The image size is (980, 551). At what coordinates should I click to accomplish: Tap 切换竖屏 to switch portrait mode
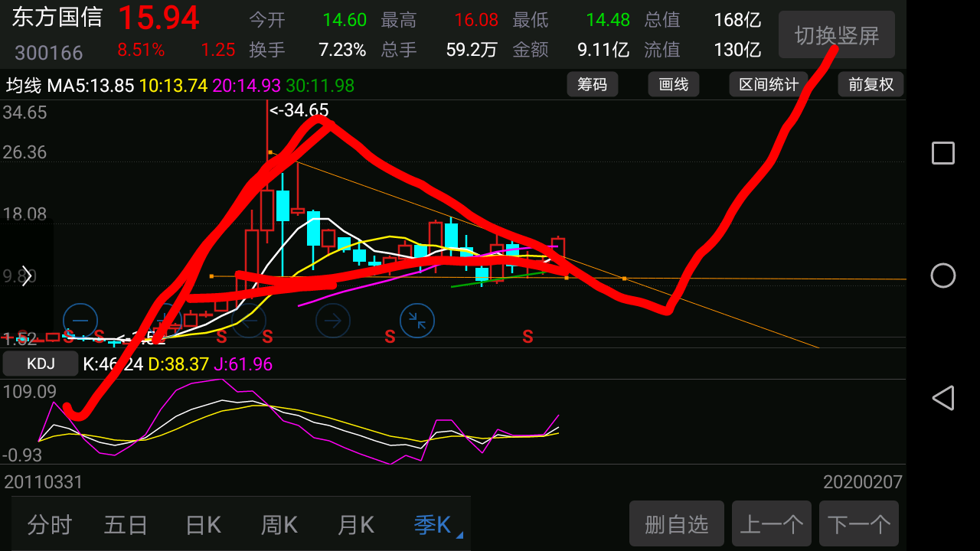pyautogui.click(x=837, y=34)
